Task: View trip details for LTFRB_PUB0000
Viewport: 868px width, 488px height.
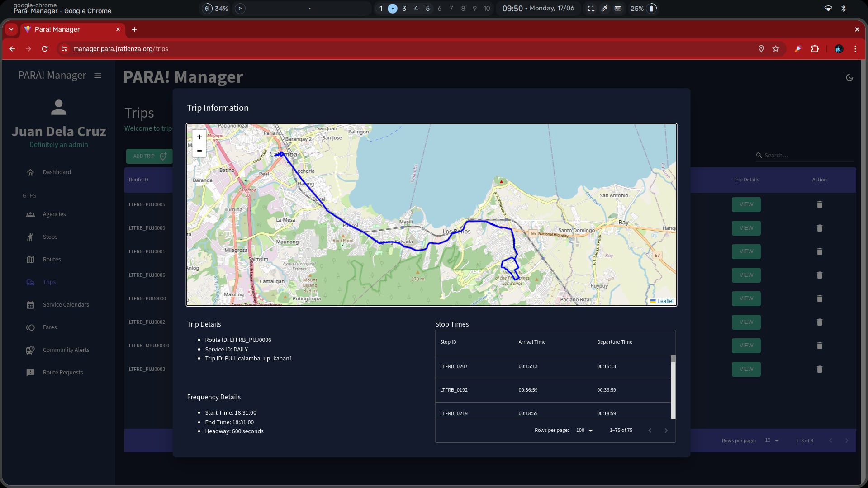Action: coord(746,298)
